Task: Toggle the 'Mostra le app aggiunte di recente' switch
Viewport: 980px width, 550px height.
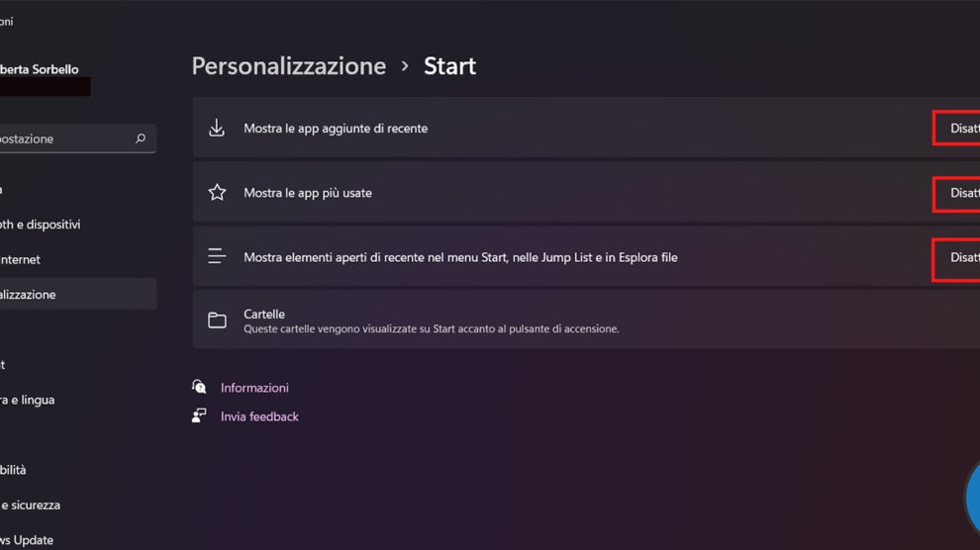Action: point(960,129)
